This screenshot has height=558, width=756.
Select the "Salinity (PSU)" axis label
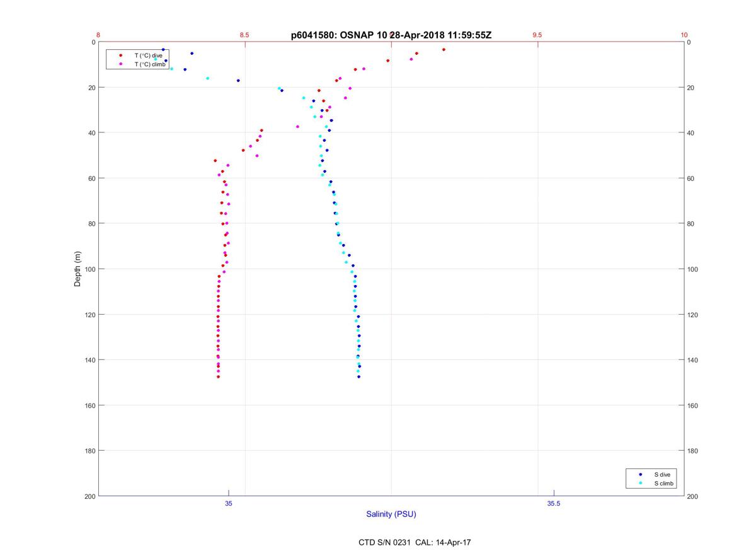[391, 514]
